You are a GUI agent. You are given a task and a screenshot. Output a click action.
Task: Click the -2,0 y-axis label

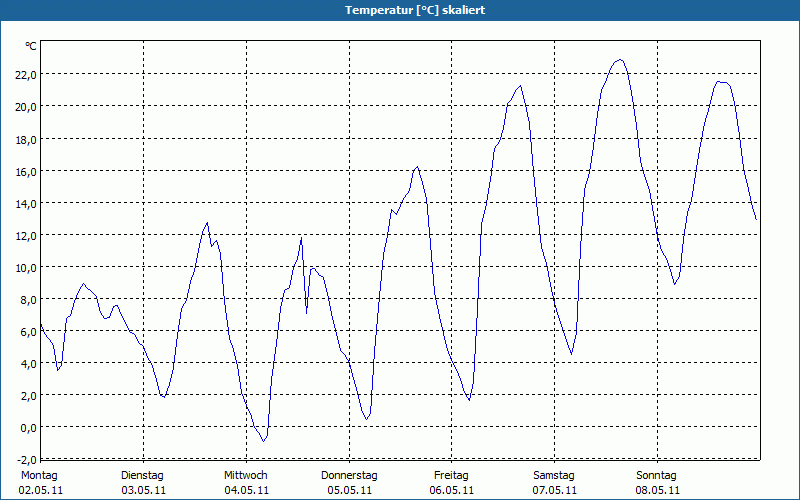point(27,460)
